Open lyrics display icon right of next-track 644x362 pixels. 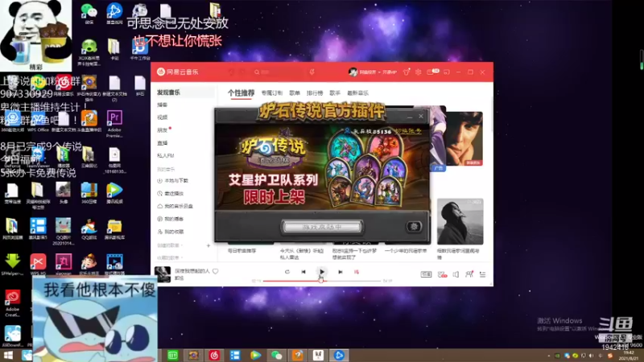[357, 272]
